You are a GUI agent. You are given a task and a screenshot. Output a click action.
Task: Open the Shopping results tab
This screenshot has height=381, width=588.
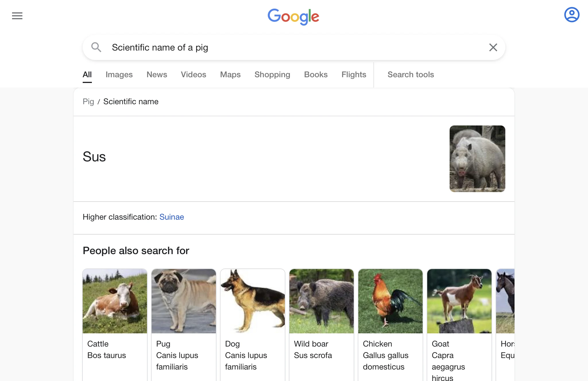click(x=272, y=75)
